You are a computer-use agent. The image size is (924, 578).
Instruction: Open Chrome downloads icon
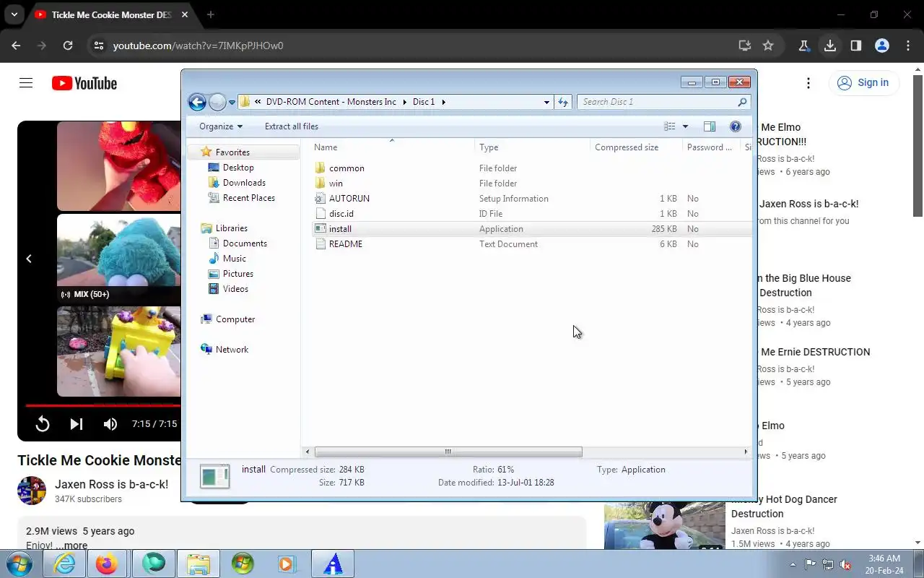coord(830,46)
